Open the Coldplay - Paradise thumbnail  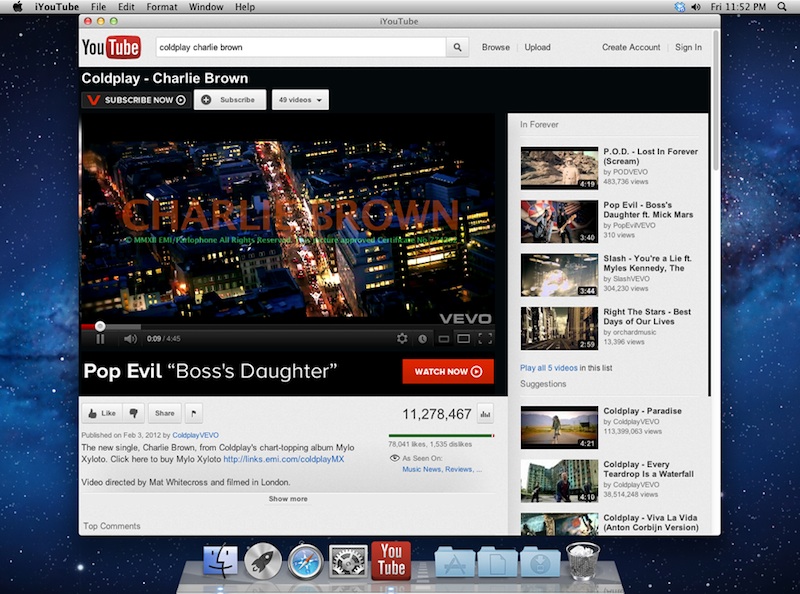[x=559, y=427]
